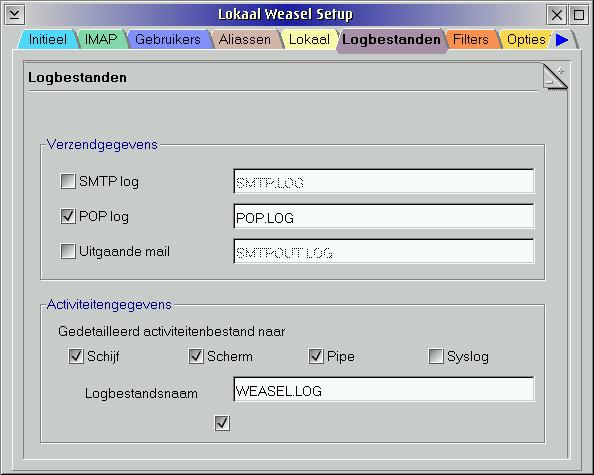Uncheck the POP log checkbox
This screenshot has height=475, width=594.
coord(68,216)
